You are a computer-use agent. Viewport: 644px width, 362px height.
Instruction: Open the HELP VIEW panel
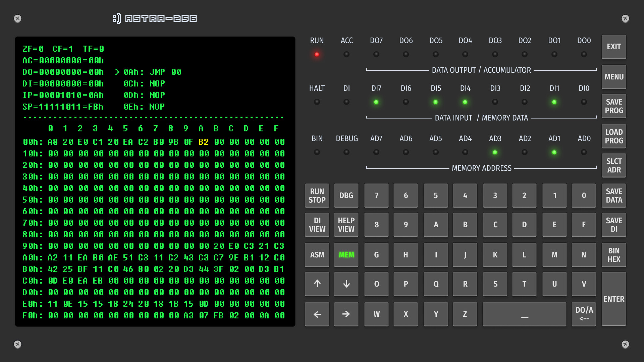tap(346, 225)
